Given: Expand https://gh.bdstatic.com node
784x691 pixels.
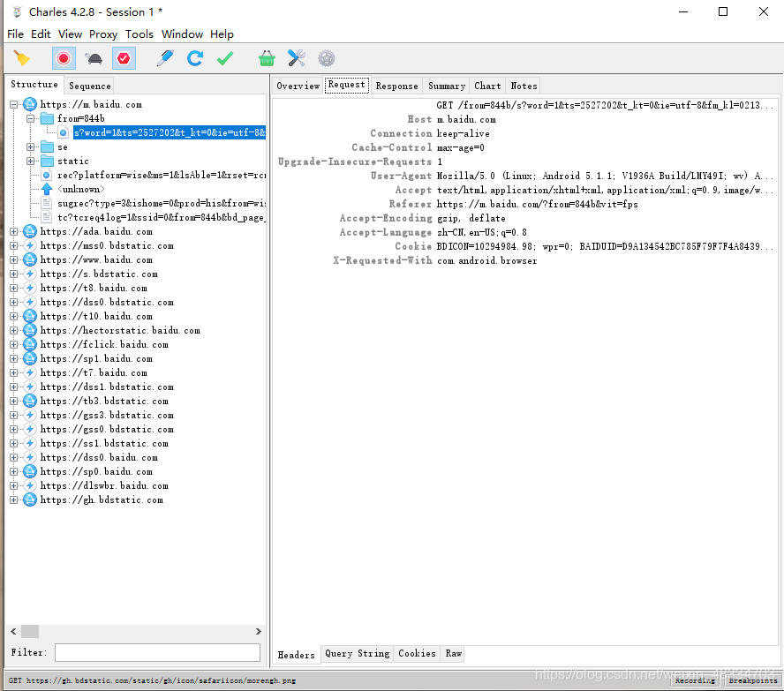Looking at the screenshot, I should 13,499.
